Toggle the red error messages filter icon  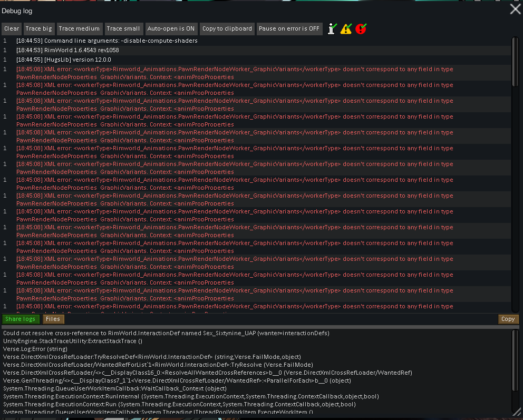click(361, 28)
